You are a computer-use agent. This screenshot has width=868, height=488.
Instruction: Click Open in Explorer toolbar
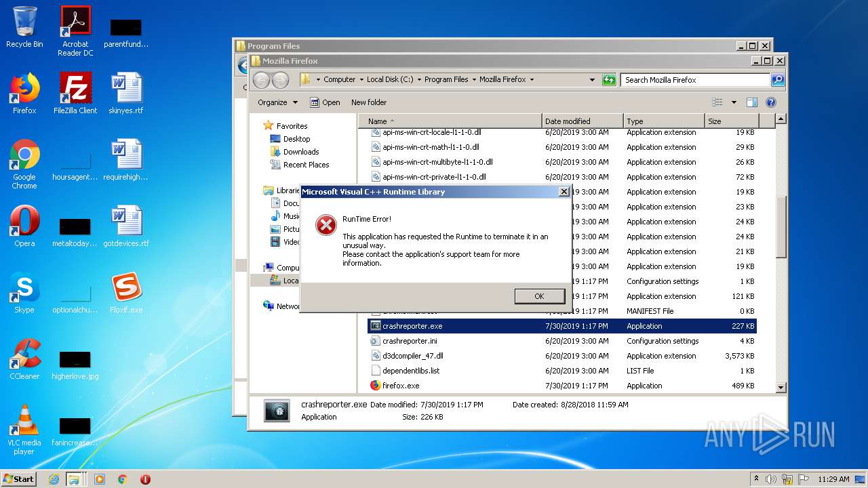click(325, 102)
